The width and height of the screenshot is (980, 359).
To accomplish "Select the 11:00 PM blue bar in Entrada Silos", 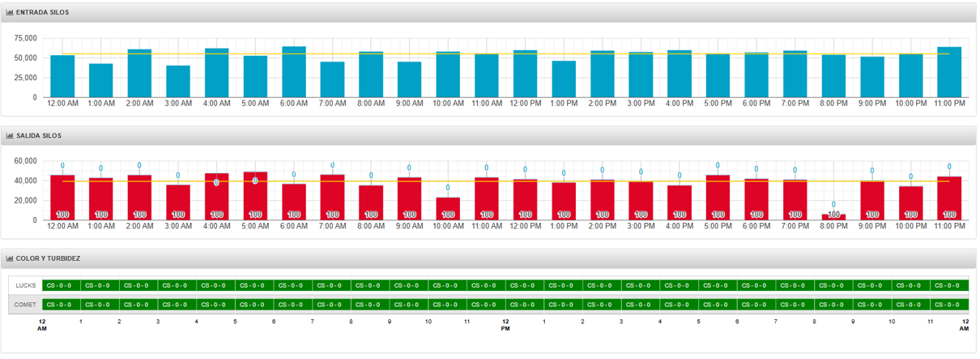I will [x=949, y=73].
